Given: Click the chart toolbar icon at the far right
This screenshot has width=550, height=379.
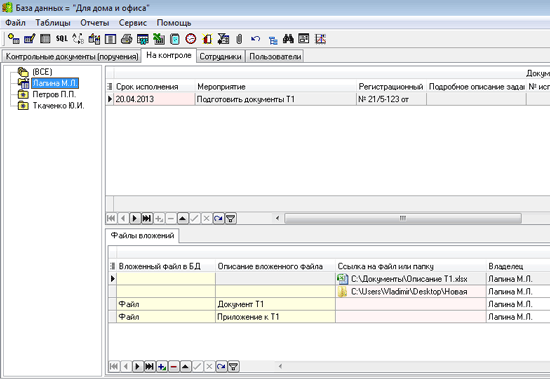Looking at the screenshot, I should coord(320,39).
